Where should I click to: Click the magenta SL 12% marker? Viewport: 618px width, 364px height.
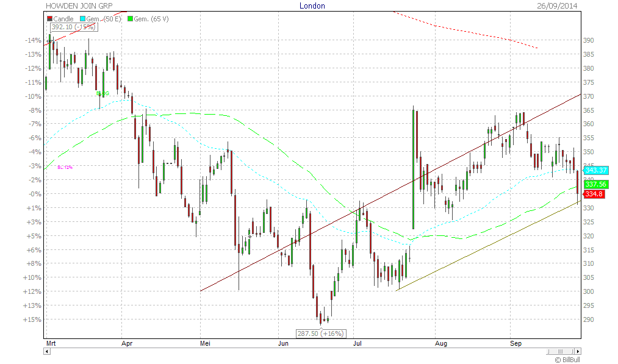pyautogui.click(x=65, y=167)
